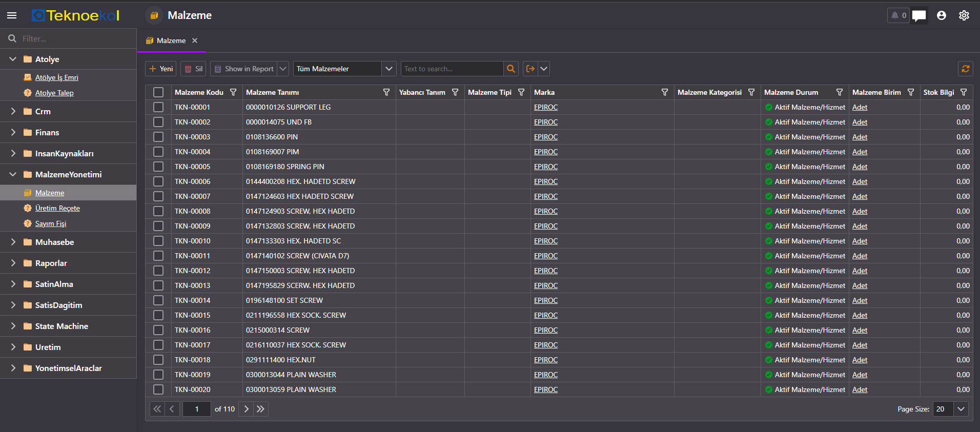Filter the Stok Bilgi column
The width and height of the screenshot is (980, 432).
click(964, 92)
